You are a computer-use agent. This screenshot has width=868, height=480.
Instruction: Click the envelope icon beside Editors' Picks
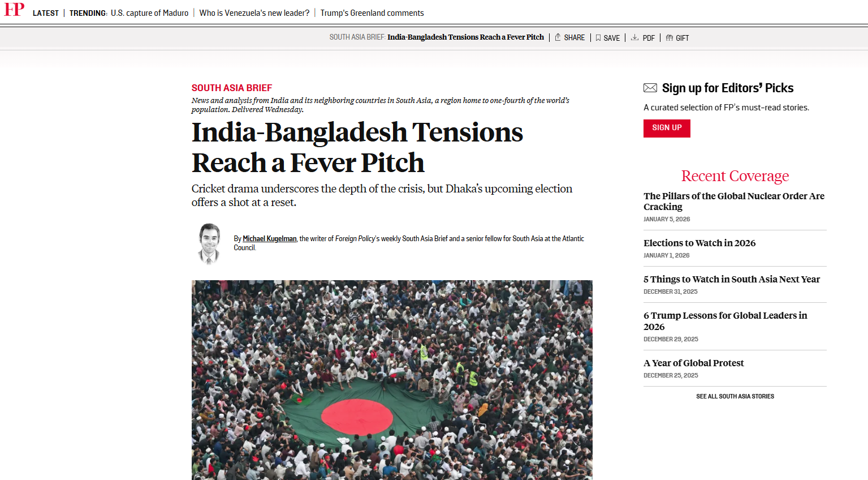[650, 88]
